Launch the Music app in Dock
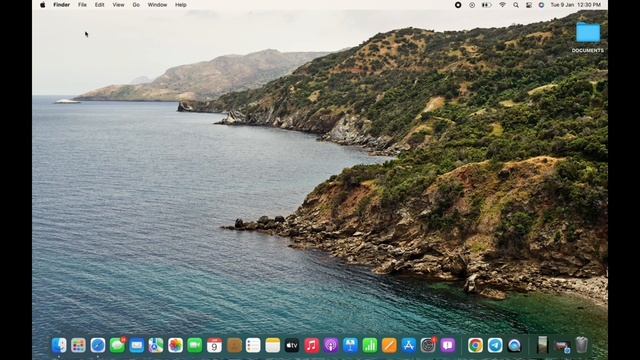This screenshot has height=360, width=640. (312, 345)
